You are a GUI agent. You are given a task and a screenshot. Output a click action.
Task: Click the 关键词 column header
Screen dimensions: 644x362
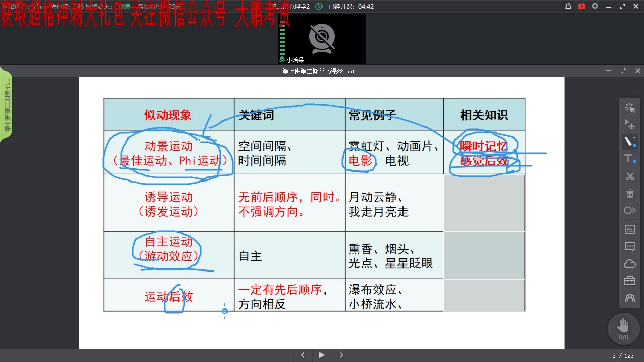(256, 115)
